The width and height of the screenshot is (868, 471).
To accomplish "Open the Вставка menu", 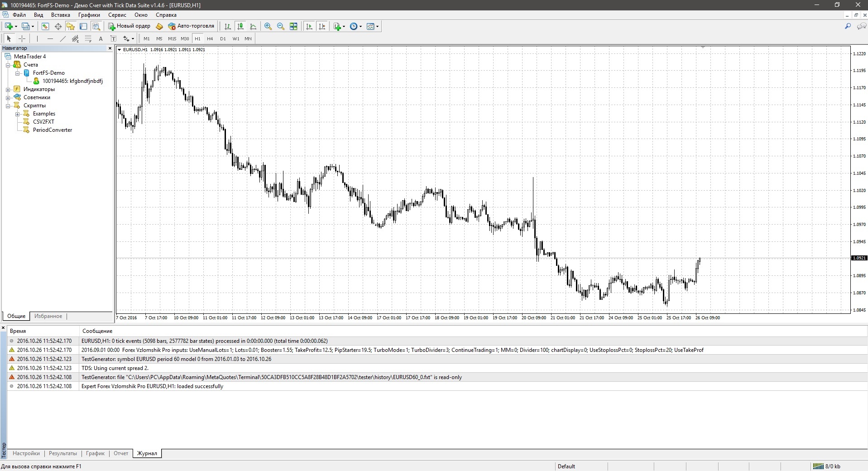I will point(61,15).
